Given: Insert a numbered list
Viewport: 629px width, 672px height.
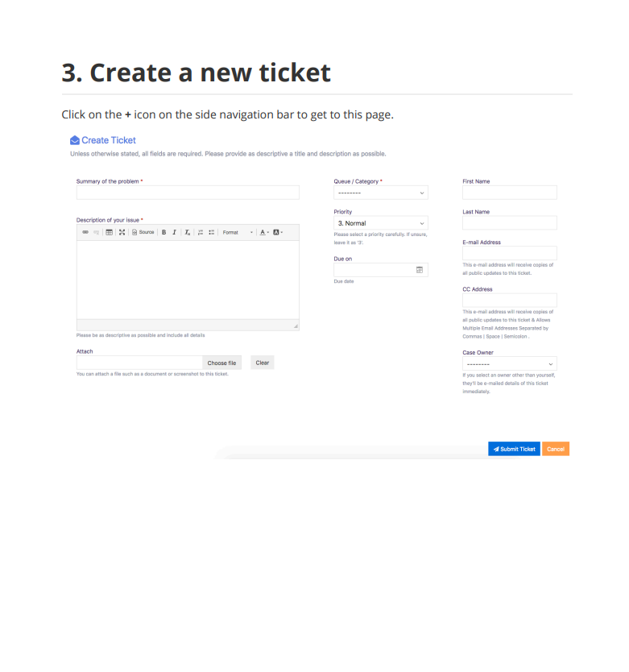Looking at the screenshot, I should [200, 232].
